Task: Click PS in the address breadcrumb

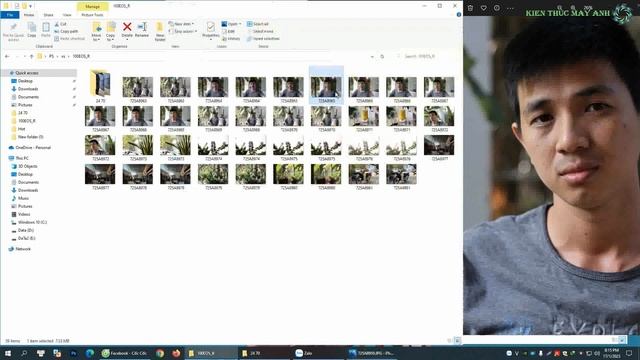Action: click(51, 56)
